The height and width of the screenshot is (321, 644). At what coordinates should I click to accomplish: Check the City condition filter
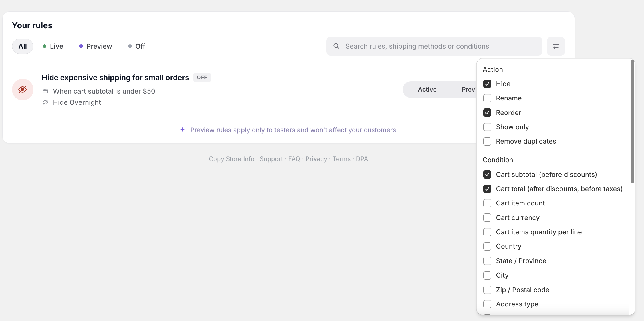point(487,275)
